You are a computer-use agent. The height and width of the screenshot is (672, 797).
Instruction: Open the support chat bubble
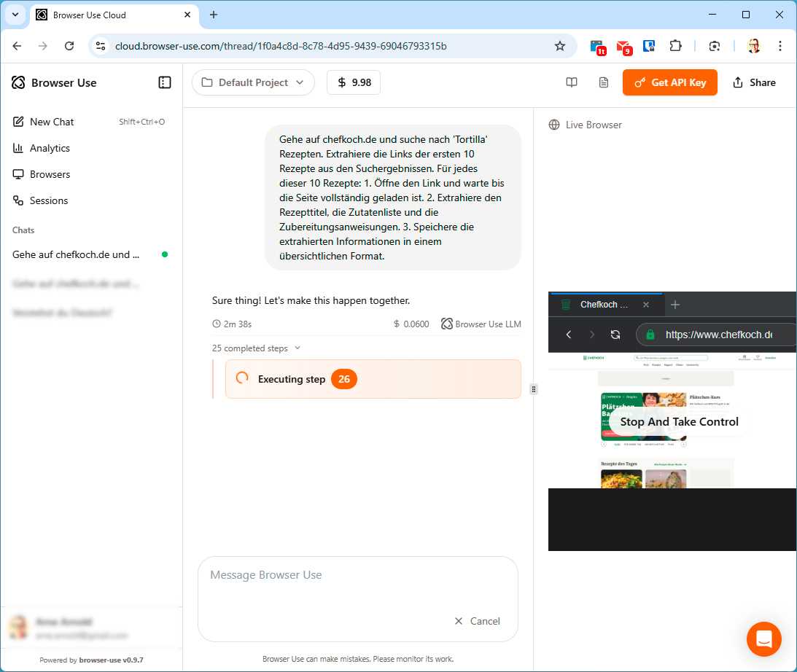764,639
